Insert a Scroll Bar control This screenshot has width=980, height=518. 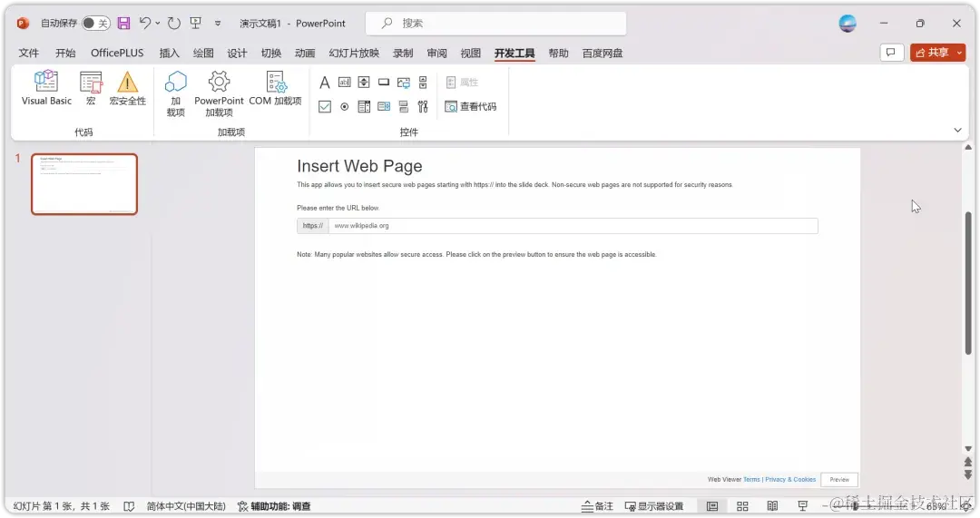(x=423, y=83)
